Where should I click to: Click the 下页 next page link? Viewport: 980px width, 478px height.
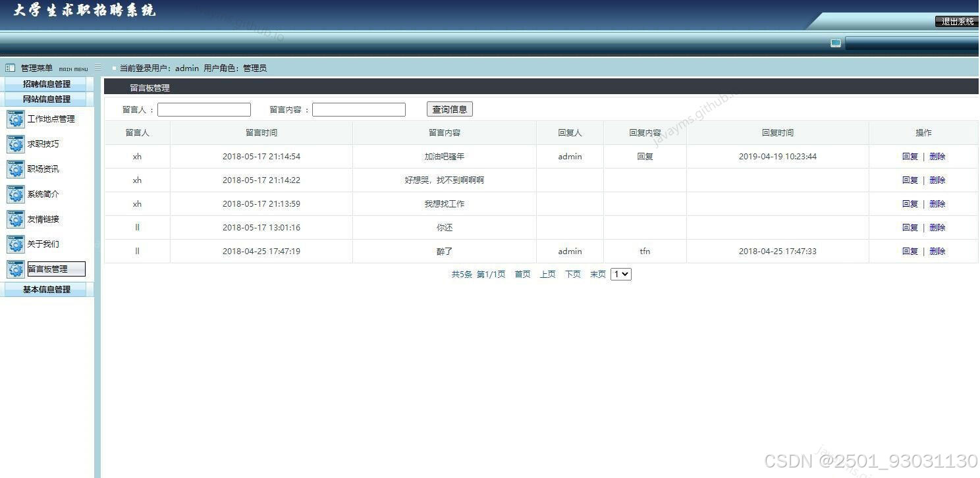pyautogui.click(x=573, y=275)
